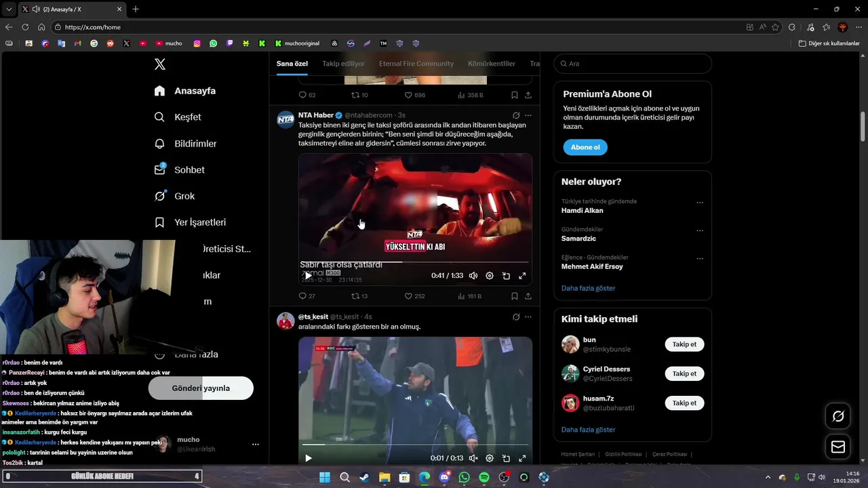This screenshot has width=868, height=488.
Task: Open more menu on ts_kesit post
Action: [x=528, y=317]
